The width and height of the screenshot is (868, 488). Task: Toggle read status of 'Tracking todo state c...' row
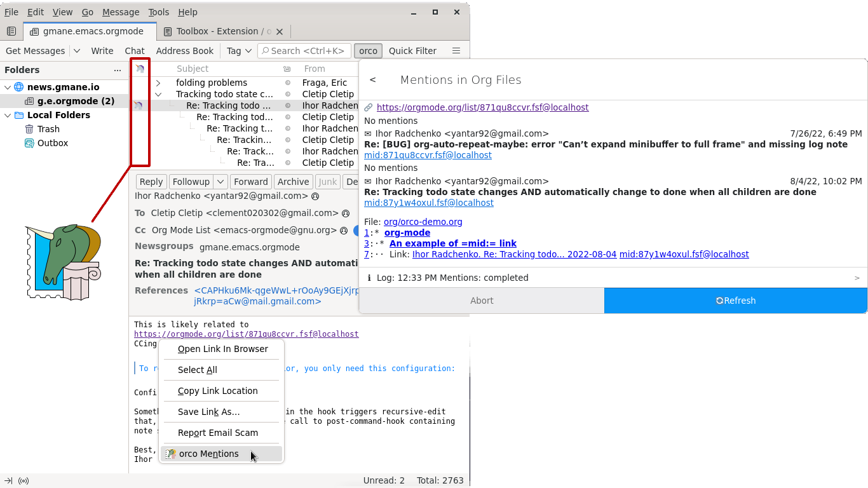288,94
